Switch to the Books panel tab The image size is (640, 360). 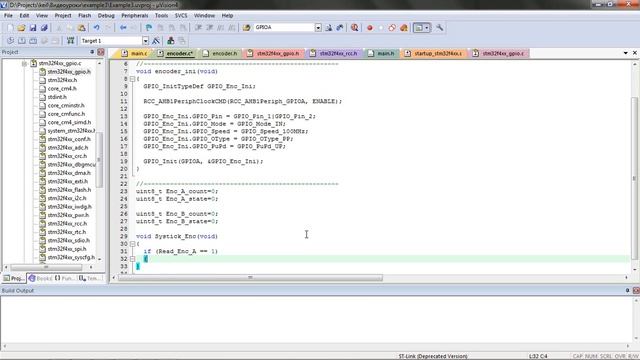(x=40, y=278)
